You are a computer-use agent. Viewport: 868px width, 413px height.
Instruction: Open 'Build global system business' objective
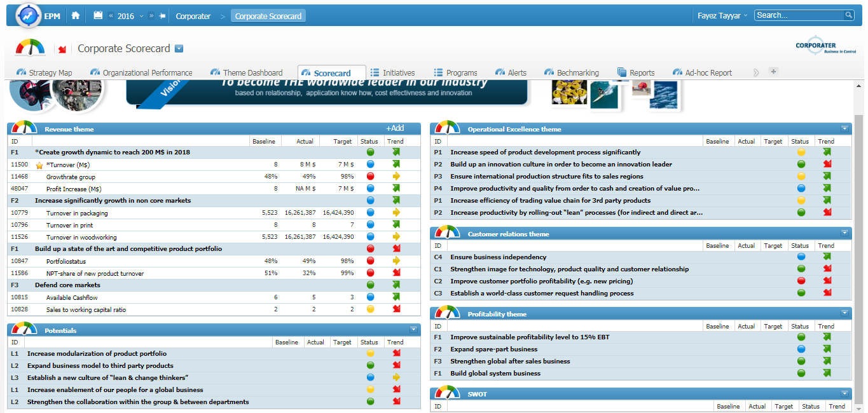pos(495,374)
